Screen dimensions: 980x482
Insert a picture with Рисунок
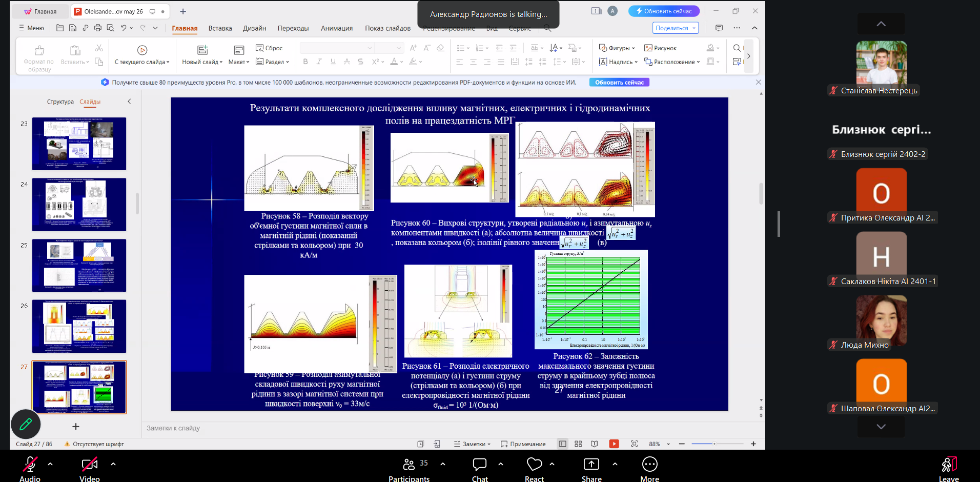[x=660, y=48]
